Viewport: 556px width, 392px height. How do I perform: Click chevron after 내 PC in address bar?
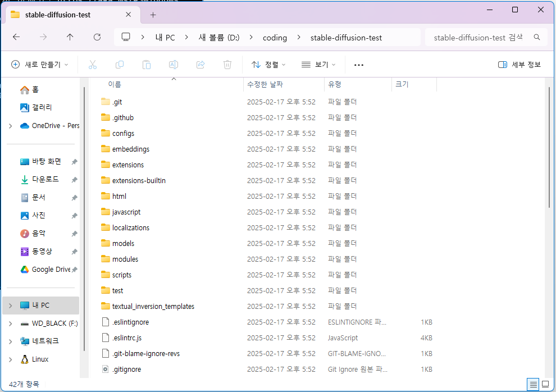[x=186, y=37]
